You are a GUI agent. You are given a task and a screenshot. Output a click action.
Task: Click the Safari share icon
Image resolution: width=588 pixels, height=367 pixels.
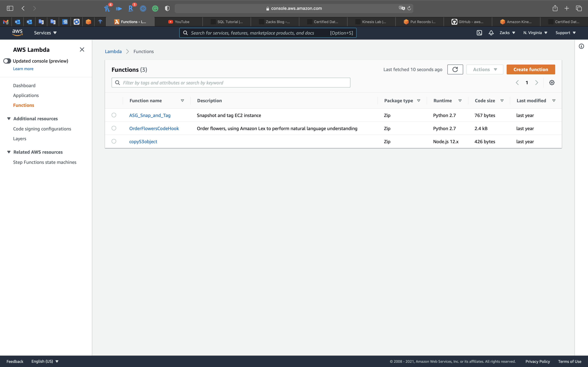click(555, 8)
